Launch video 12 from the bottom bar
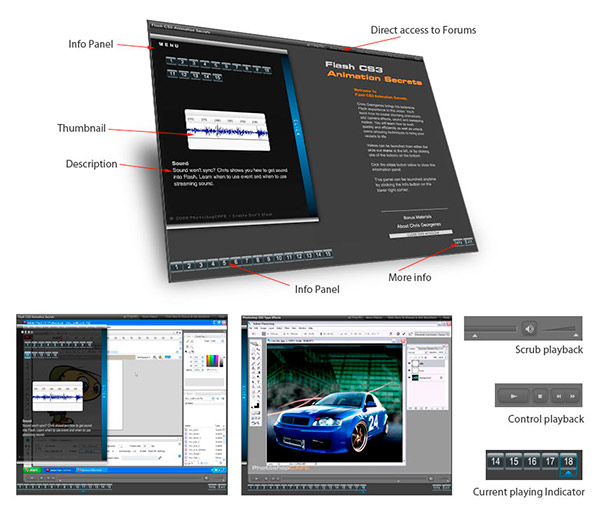The image size is (600, 513). click(x=299, y=256)
